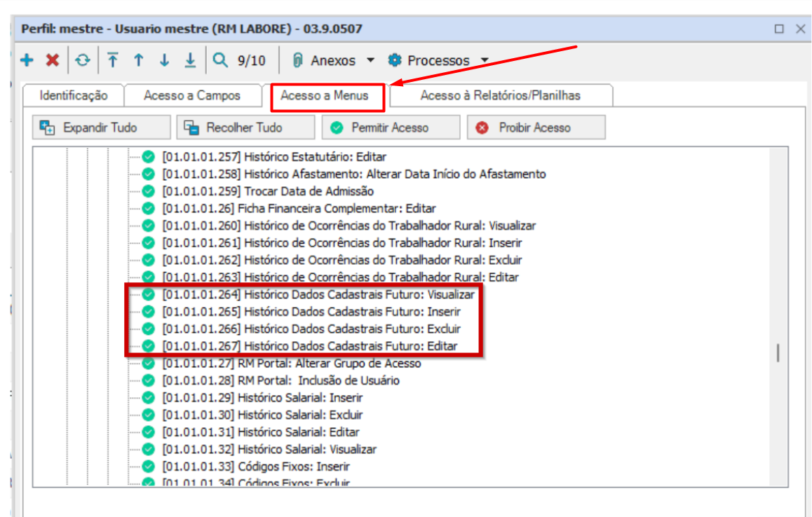Go to the next record with the down arrow
Image resolution: width=812 pixels, height=517 pixels.
coord(164,60)
